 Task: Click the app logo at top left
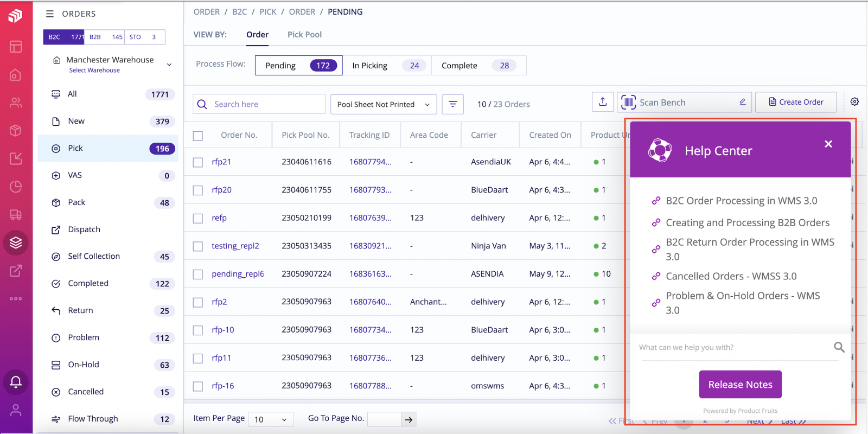16,16
